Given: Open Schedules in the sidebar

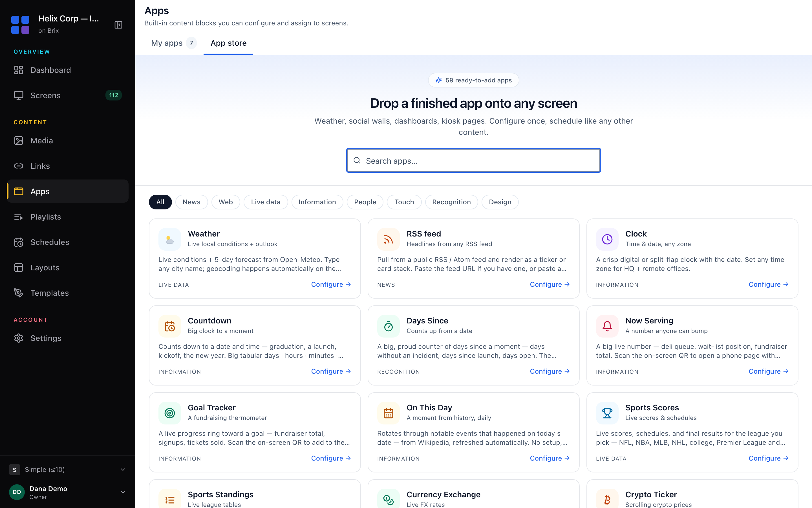Looking at the screenshot, I should (67, 242).
